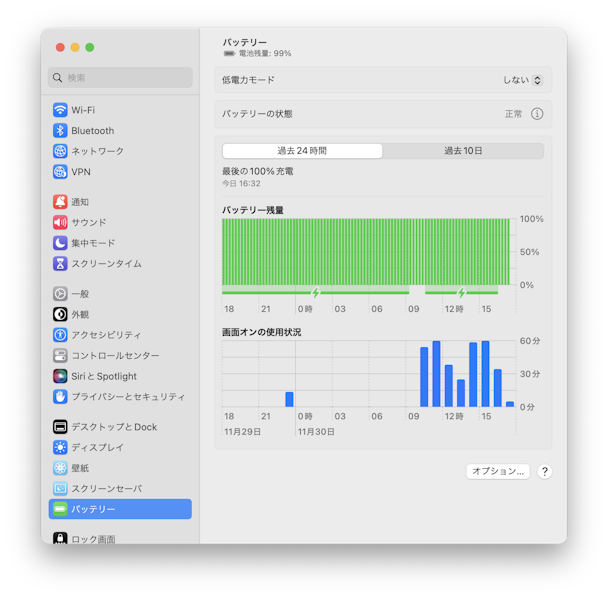Select スクリーンタイム label in sidebar
This screenshot has height=598, width=608.
pos(106,264)
